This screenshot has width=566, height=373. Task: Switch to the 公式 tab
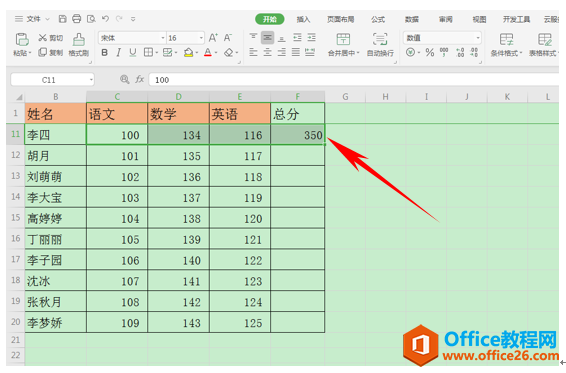[x=378, y=19]
